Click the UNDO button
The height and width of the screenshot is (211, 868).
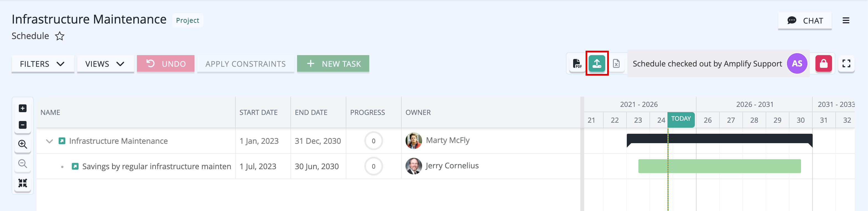pyautogui.click(x=165, y=64)
